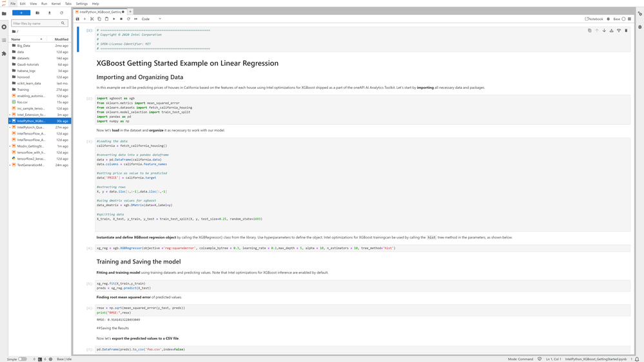Image resolution: width=644 pixels, height=362 pixels.
Task: Cut the selected cell using the scissors icon
Action: click(x=92, y=19)
